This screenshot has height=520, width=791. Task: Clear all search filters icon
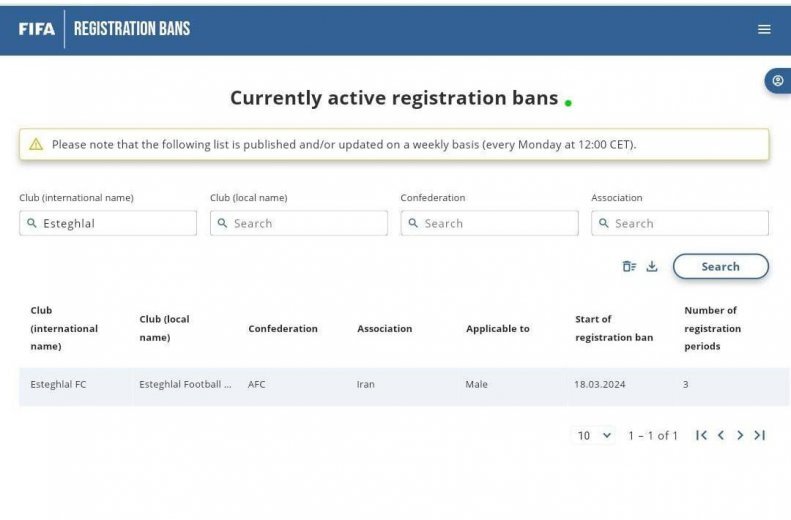(629, 266)
